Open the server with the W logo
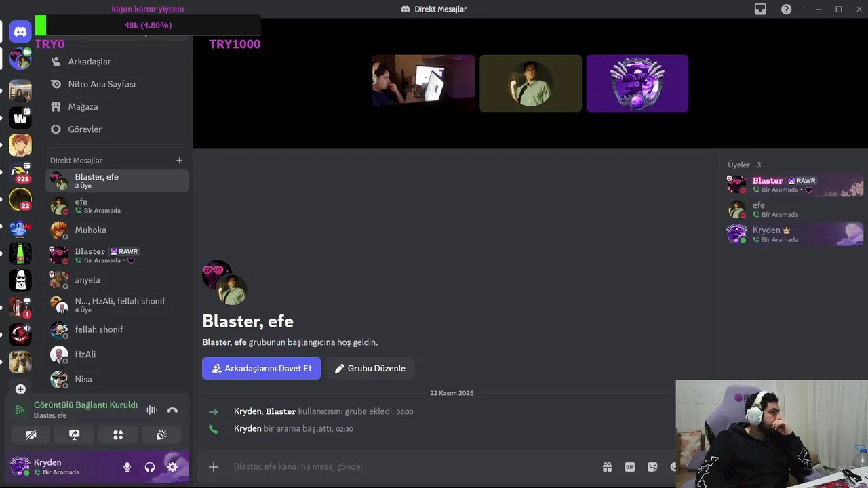Viewport: 868px width, 488px height. pyautogui.click(x=20, y=119)
